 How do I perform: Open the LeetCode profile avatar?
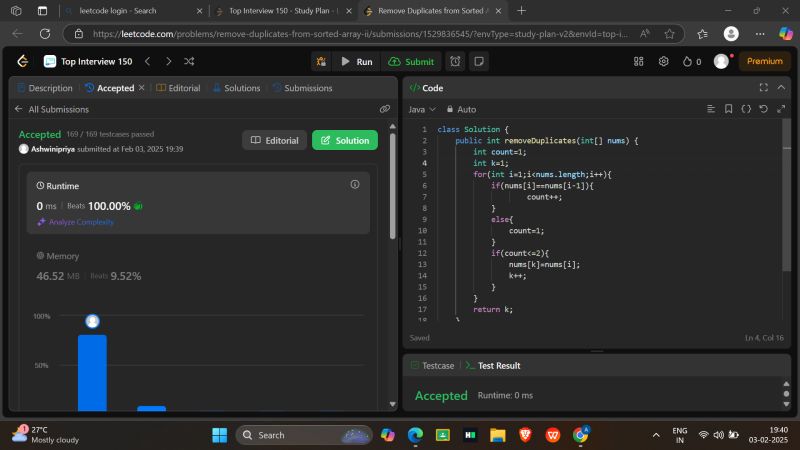(721, 61)
